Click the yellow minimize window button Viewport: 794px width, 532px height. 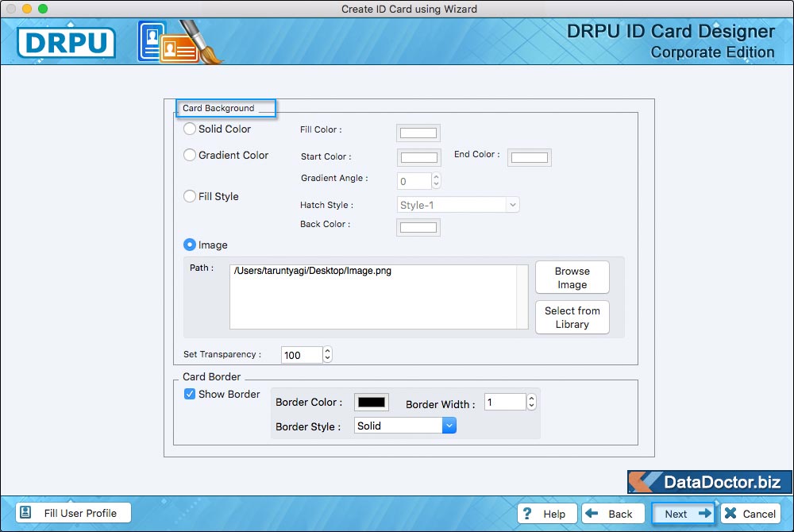point(27,9)
